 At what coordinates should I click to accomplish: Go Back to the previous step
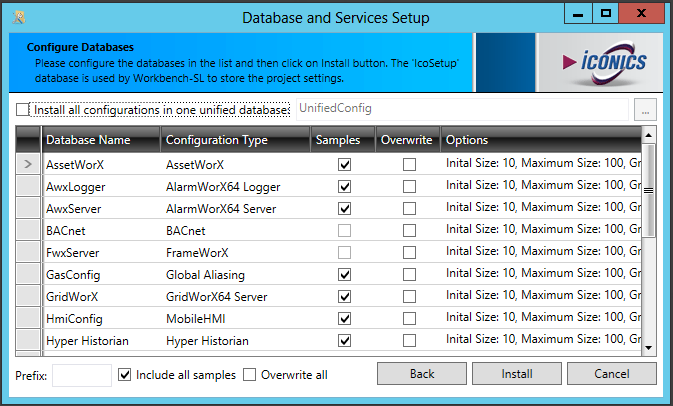[x=422, y=374]
